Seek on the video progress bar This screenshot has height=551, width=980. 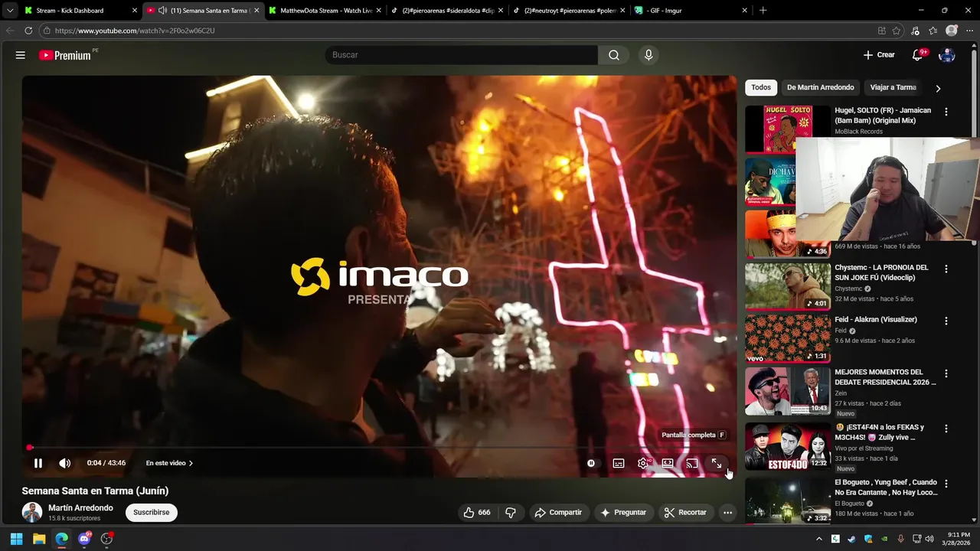click(379, 448)
